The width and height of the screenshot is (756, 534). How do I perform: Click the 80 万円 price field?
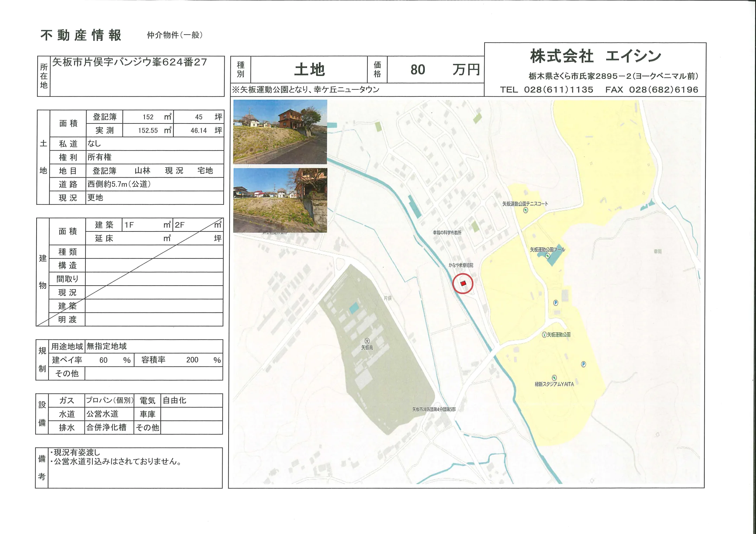click(435, 70)
